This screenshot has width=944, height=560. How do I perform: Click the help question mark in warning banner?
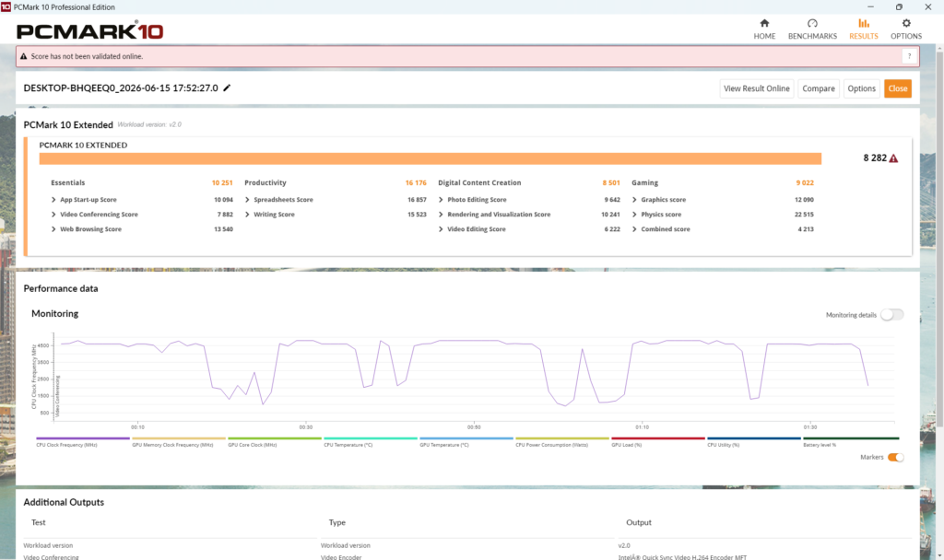click(x=909, y=56)
